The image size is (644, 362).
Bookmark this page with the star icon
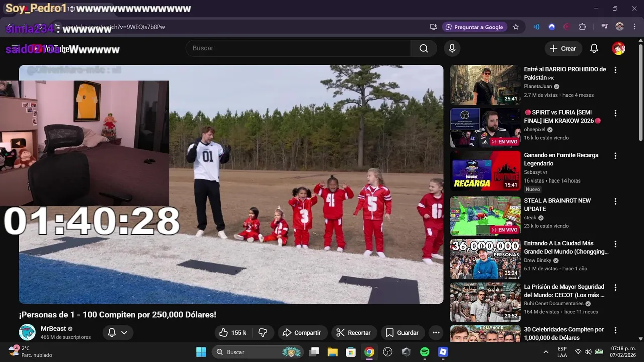[x=516, y=27]
